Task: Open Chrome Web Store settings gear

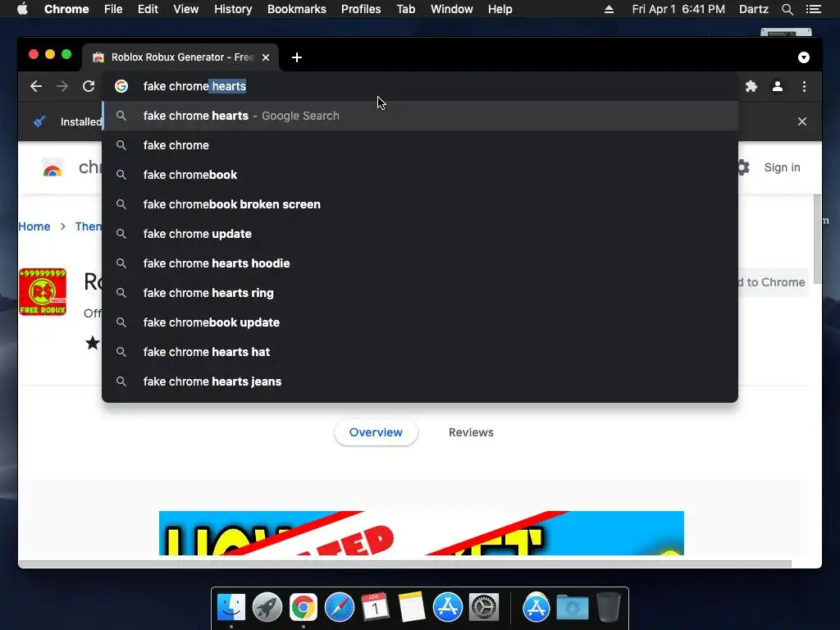Action: click(742, 167)
